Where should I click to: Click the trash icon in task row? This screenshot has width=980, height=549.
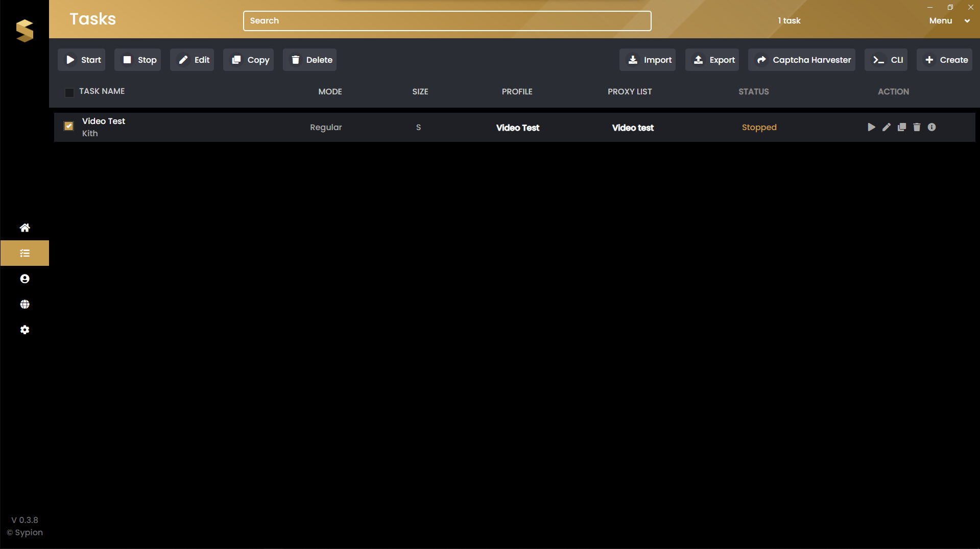click(917, 127)
